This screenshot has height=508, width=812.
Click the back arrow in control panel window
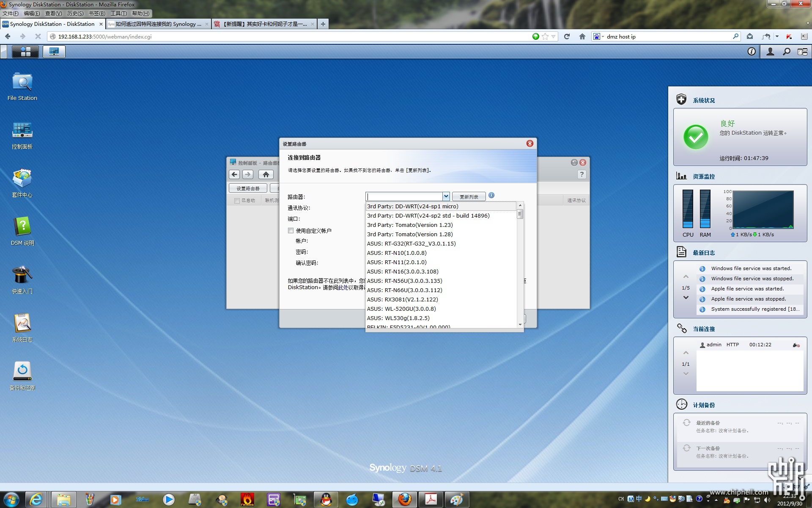[234, 174]
